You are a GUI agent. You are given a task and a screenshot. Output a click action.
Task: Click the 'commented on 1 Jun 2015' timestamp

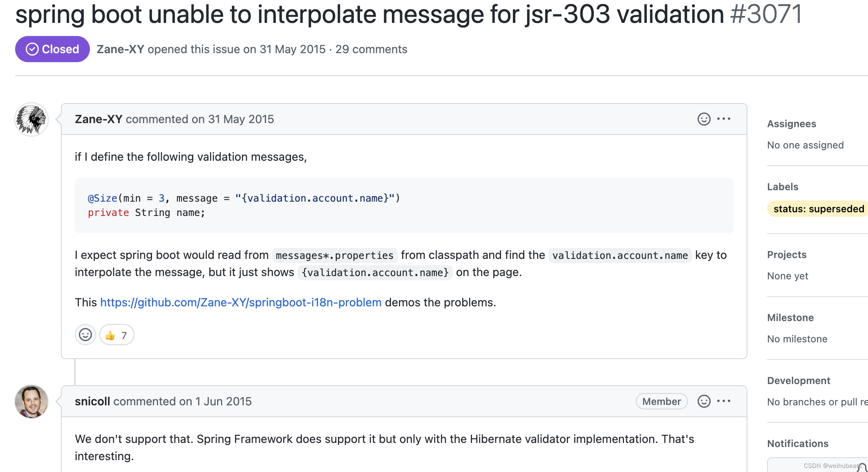coord(182,402)
